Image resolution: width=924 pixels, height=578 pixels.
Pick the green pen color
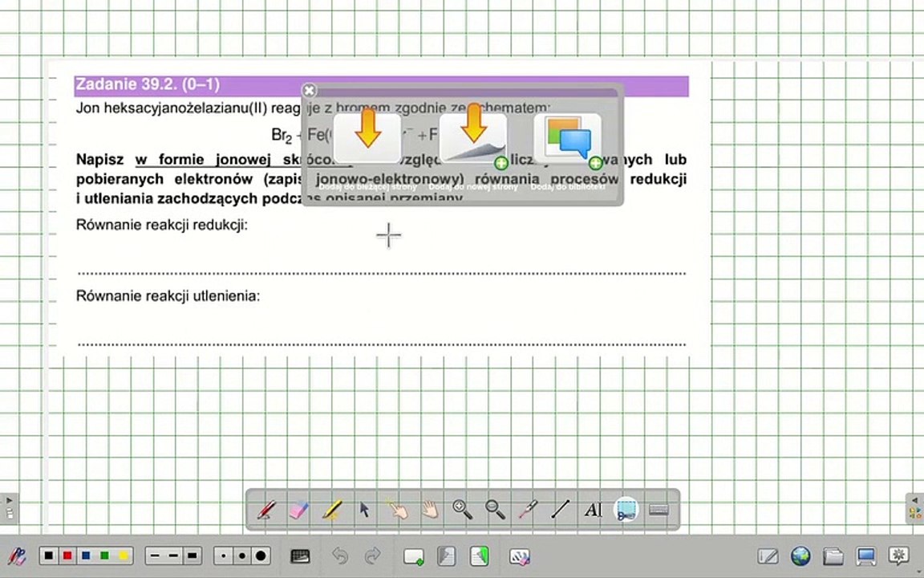click(x=104, y=556)
